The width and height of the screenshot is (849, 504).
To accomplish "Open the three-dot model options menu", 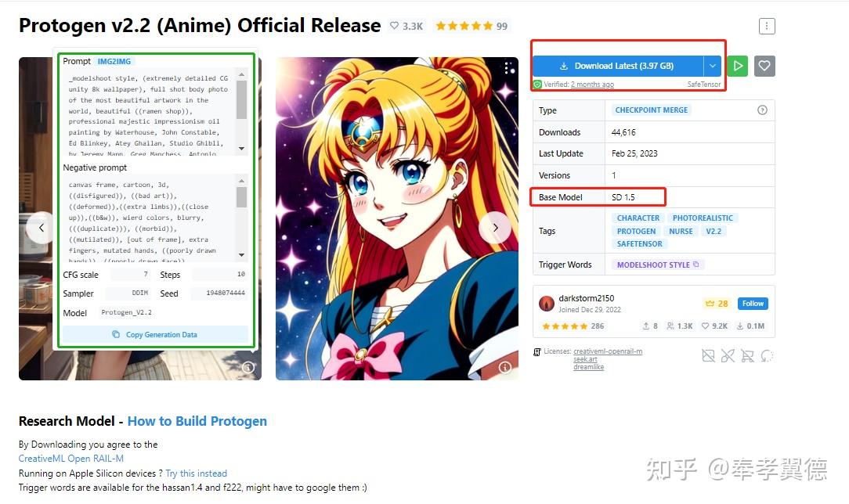I will [767, 26].
